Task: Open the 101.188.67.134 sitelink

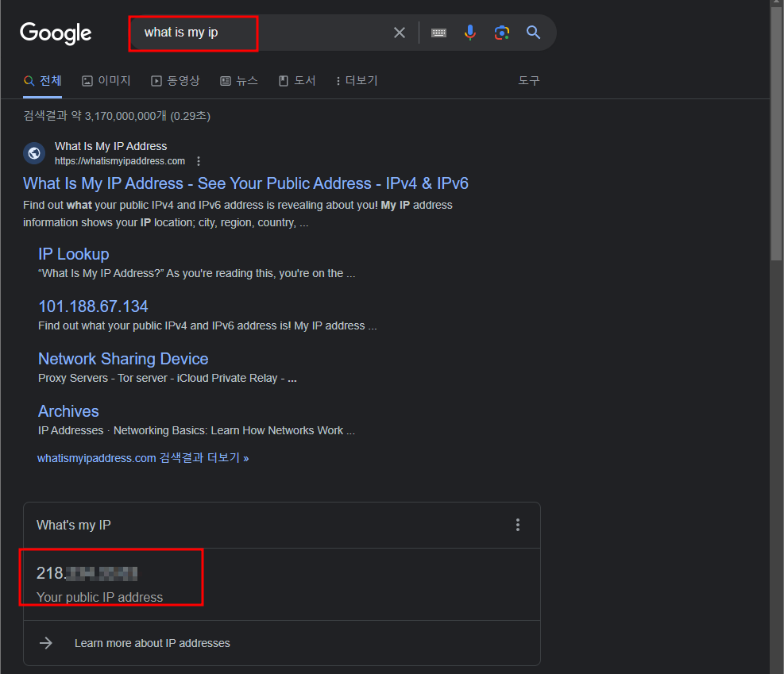Action: click(93, 306)
